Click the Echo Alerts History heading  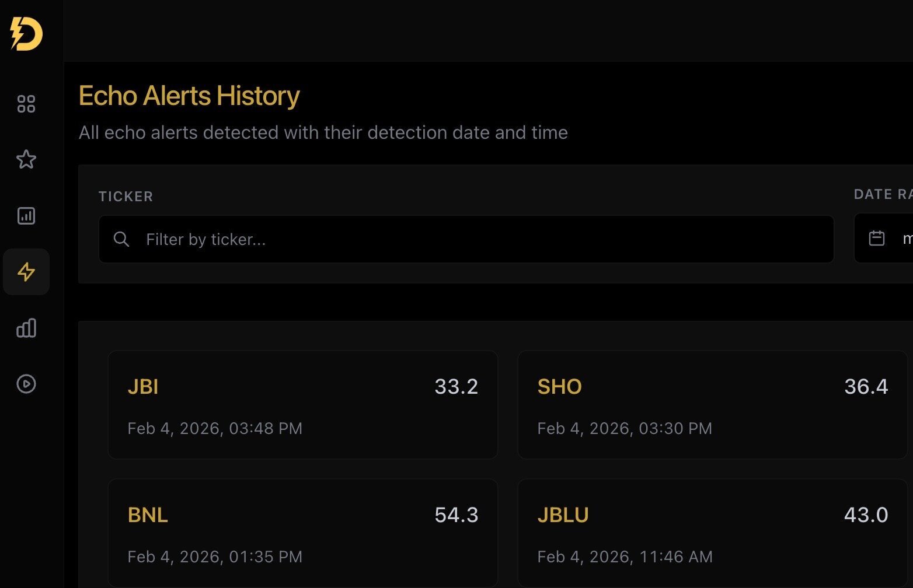pos(189,96)
